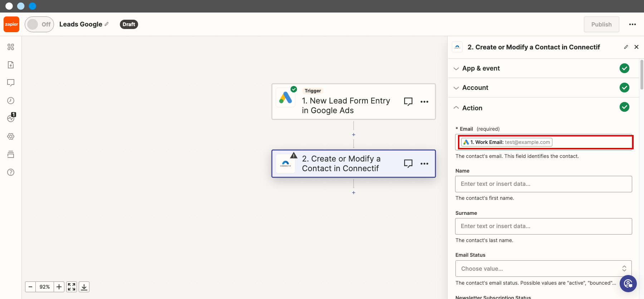
Task: Open the versions stack sidebar icon
Action: (11, 154)
